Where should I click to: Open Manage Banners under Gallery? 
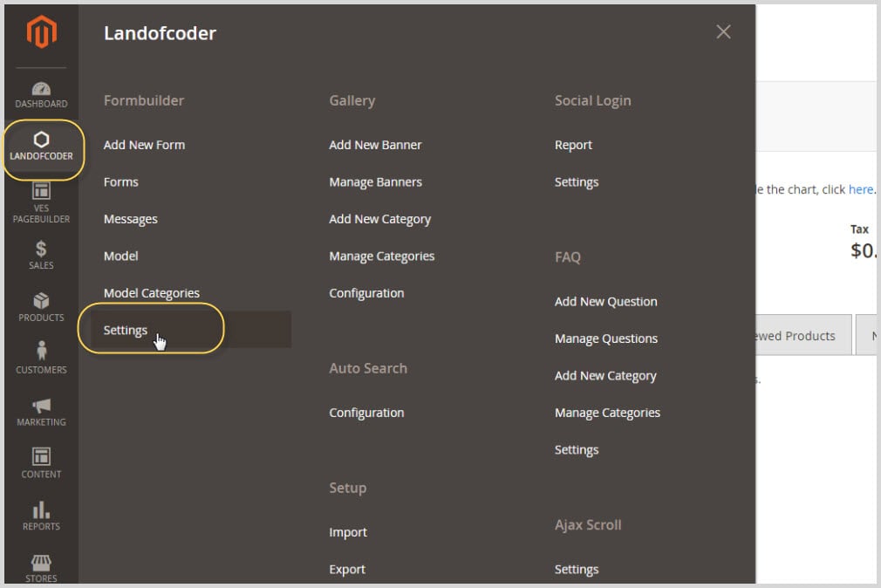point(375,181)
